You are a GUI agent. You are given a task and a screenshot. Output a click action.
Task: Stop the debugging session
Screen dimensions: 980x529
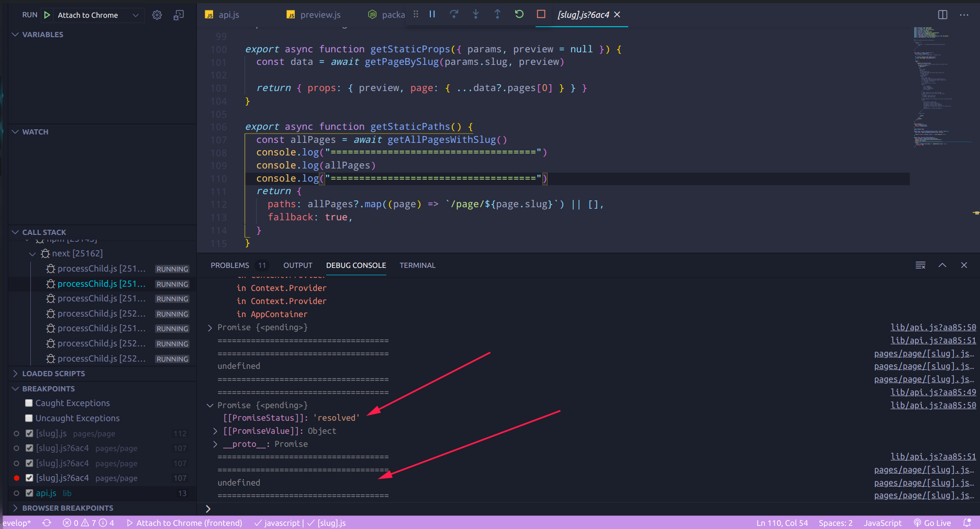tap(541, 14)
